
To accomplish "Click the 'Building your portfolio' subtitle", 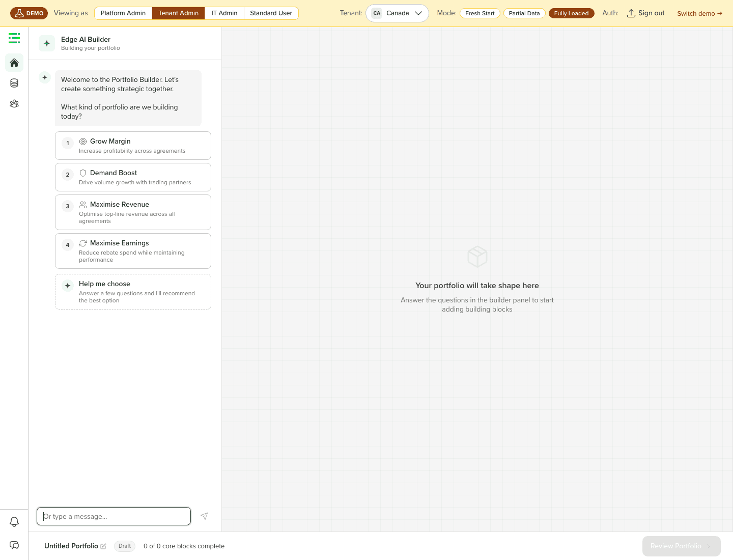I will (x=91, y=48).
